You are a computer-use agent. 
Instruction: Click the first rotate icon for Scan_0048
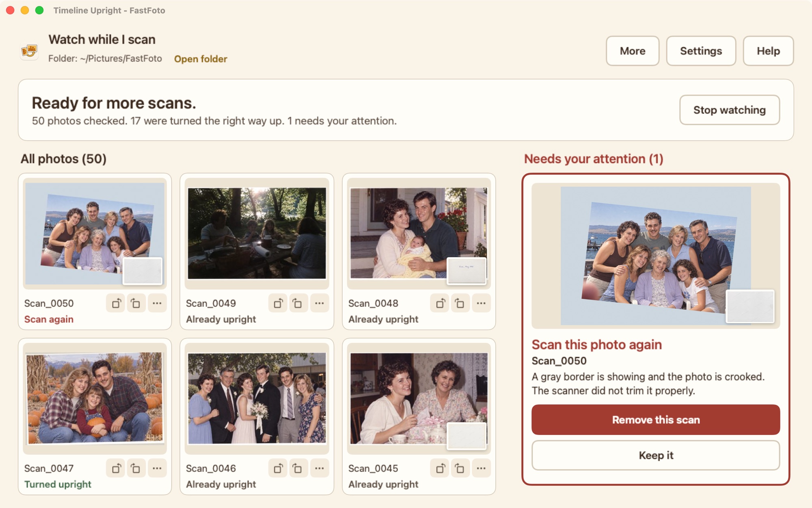[x=440, y=303]
